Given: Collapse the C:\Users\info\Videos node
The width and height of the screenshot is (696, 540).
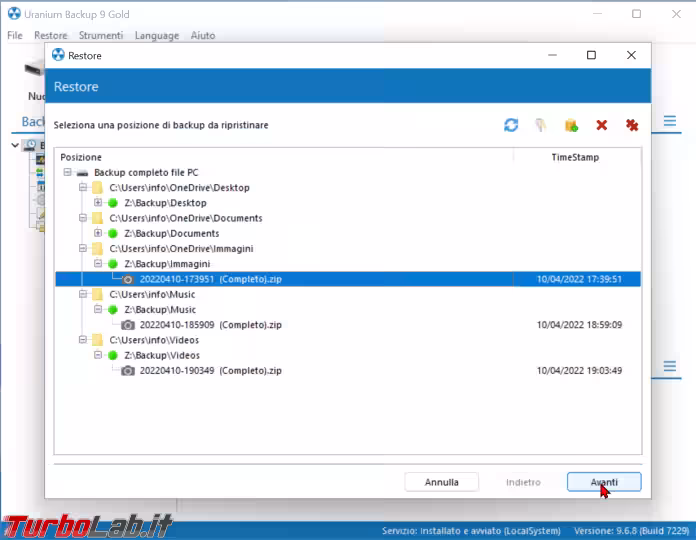Looking at the screenshot, I should tap(83, 339).
